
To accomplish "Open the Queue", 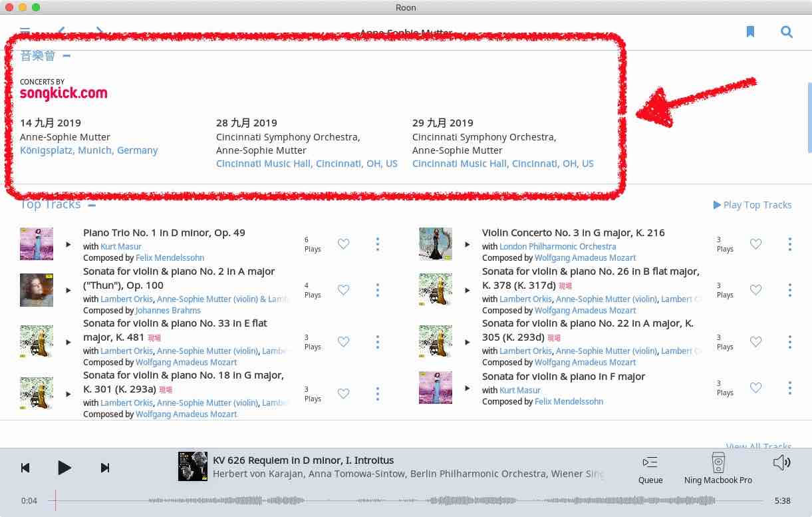I will tap(650, 470).
